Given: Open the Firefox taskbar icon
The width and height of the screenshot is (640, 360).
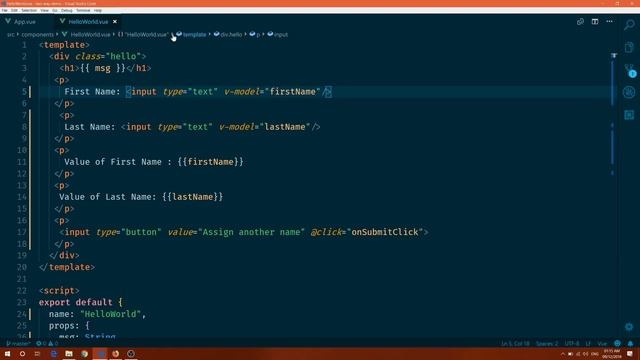Looking at the screenshot, I should pyautogui.click(x=116, y=353).
